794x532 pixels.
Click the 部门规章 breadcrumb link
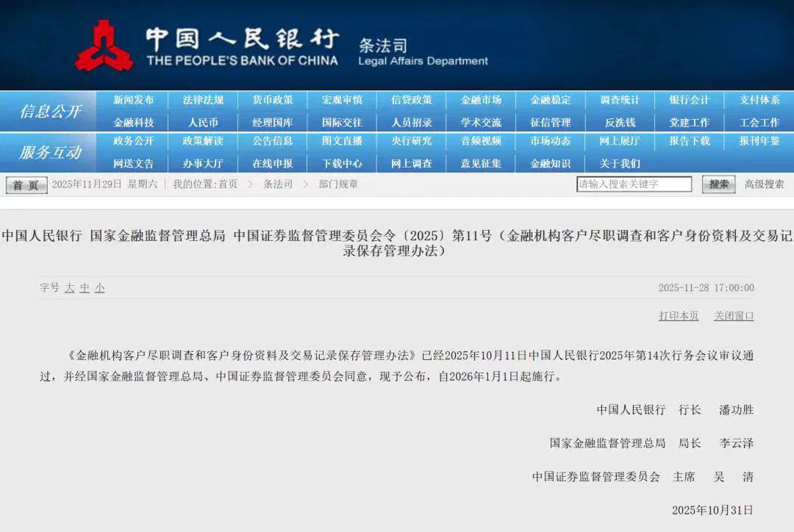tap(338, 184)
